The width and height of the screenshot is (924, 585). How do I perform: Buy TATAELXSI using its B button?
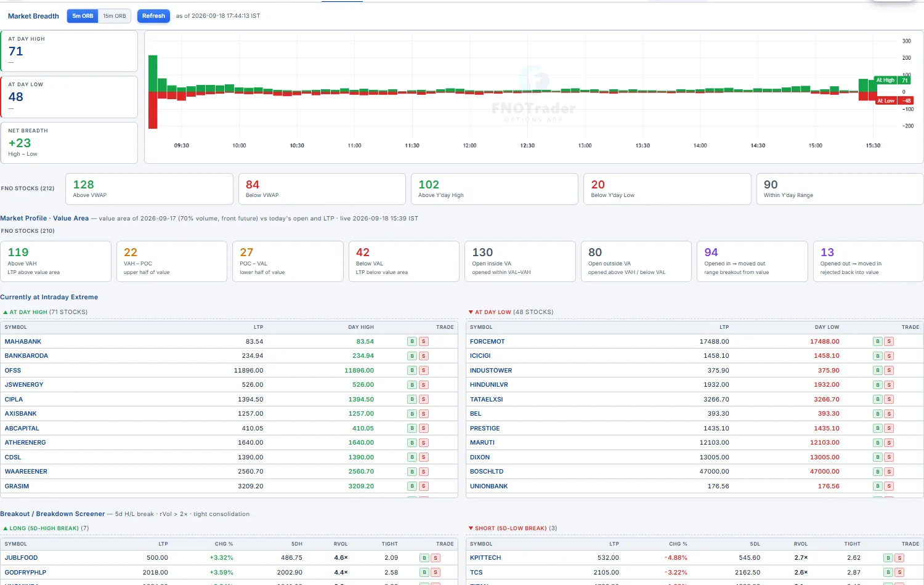pyautogui.click(x=878, y=400)
